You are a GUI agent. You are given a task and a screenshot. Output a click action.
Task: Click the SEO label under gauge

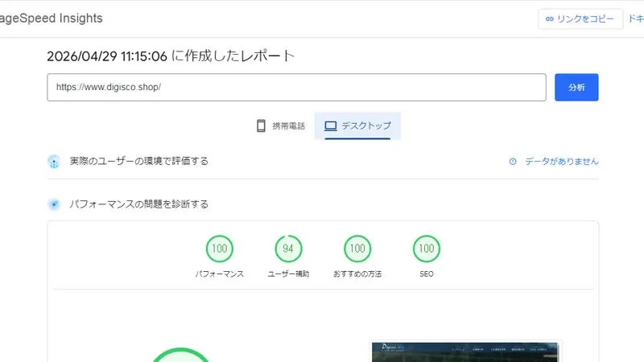pyautogui.click(x=427, y=274)
